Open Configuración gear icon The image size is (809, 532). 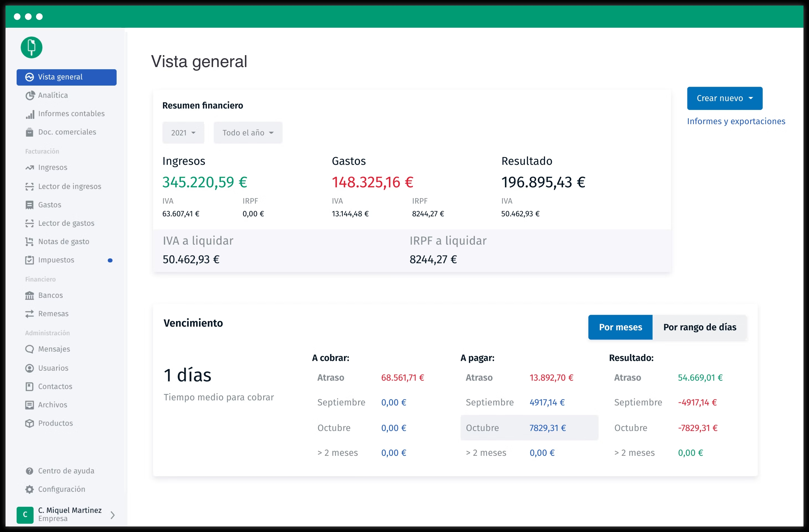pos(30,489)
